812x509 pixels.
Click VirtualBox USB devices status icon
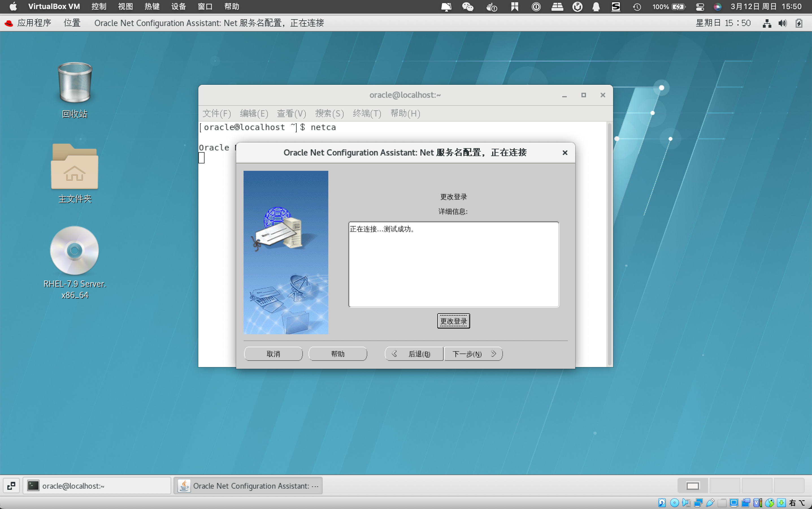click(x=710, y=502)
